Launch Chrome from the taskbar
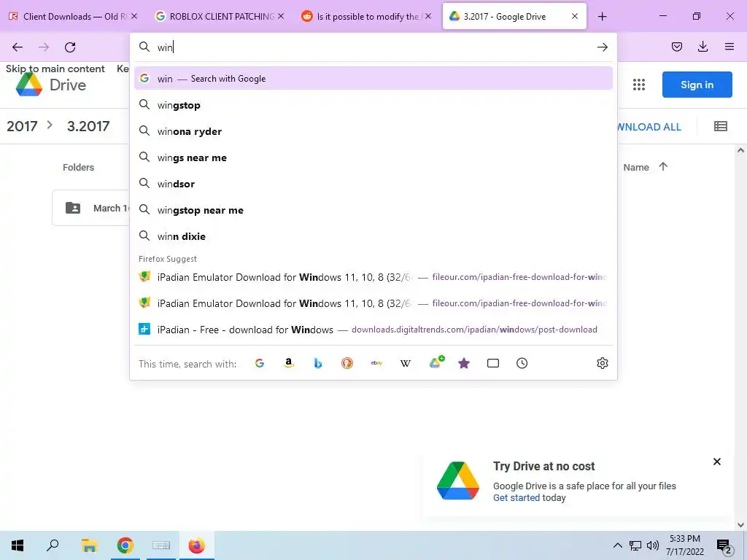The height and width of the screenshot is (560, 747). tap(125, 545)
